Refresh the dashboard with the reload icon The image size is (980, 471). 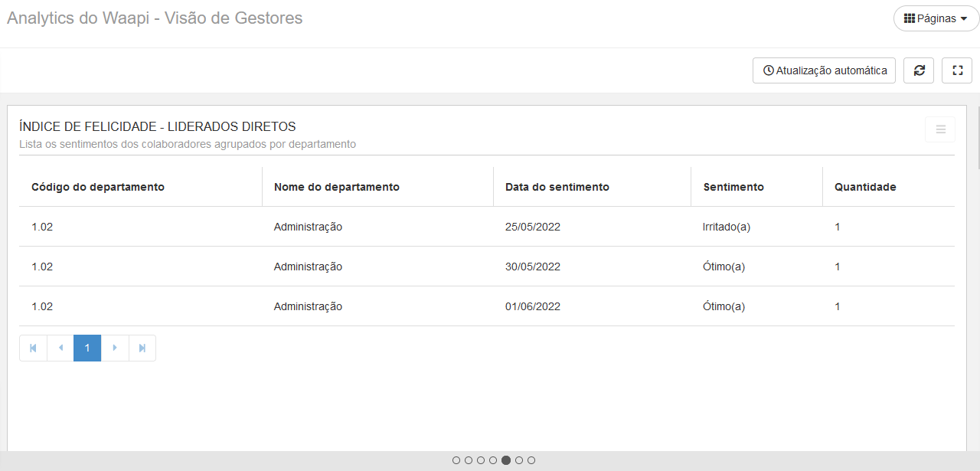(919, 70)
